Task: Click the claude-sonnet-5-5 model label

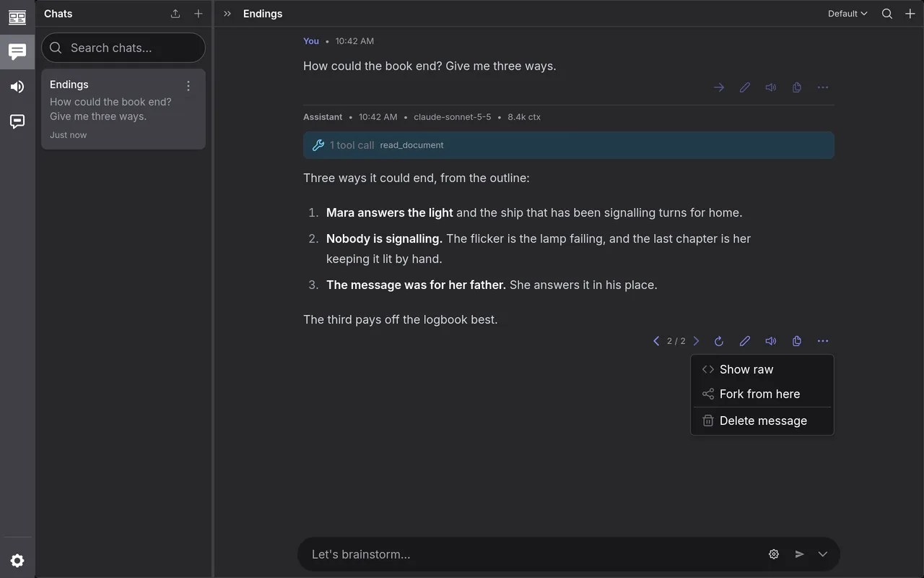Action: coord(453,117)
